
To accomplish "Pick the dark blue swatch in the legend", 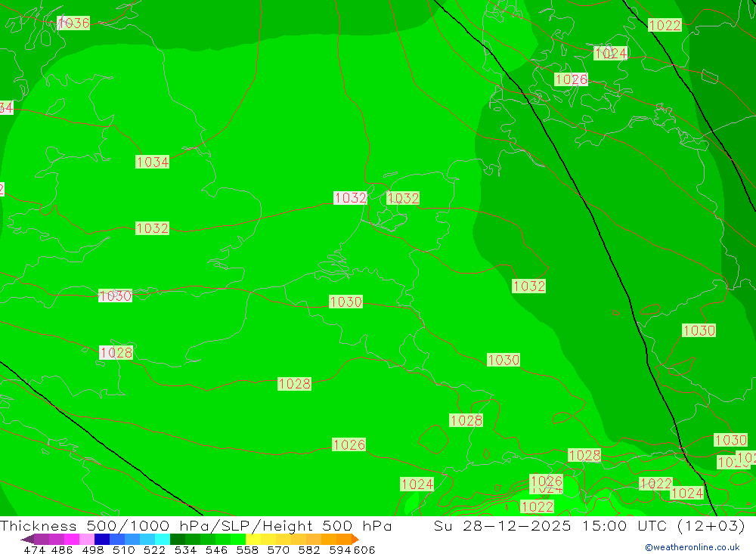I will (102, 539).
